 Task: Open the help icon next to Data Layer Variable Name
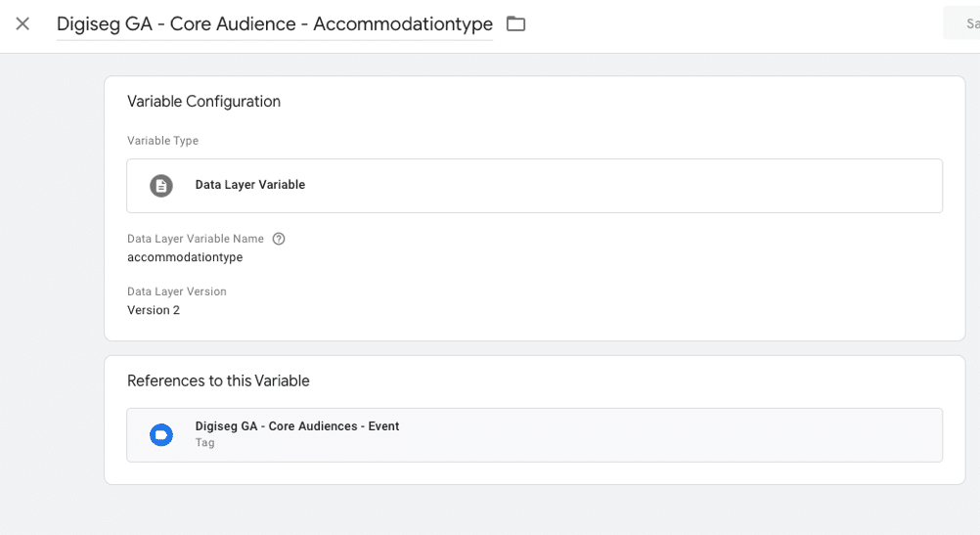click(279, 239)
